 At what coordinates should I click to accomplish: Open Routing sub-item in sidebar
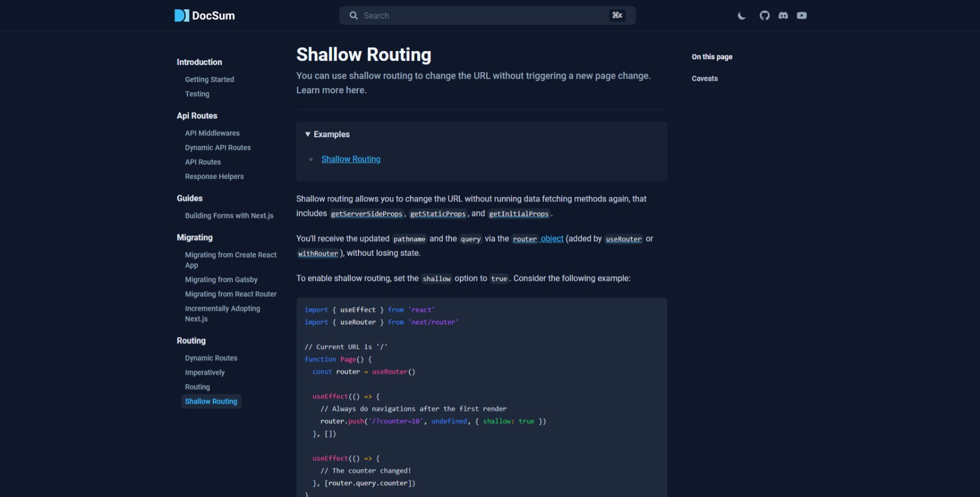click(197, 387)
